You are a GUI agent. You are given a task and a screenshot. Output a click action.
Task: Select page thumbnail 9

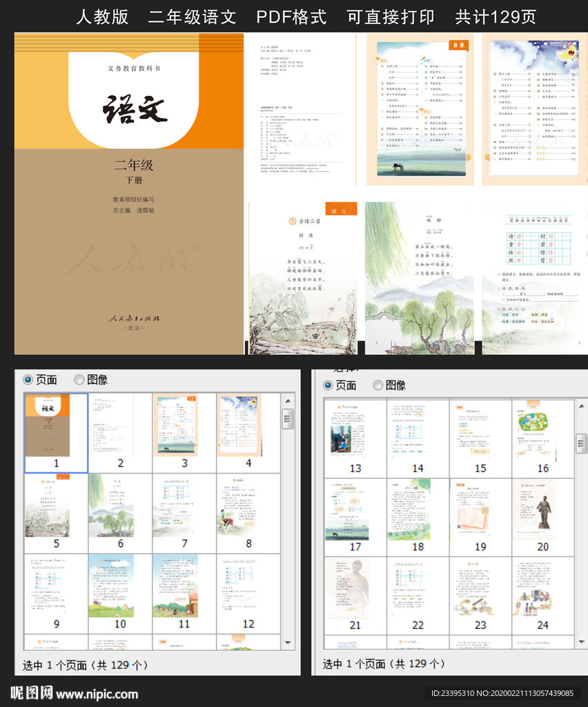pyautogui.click(x=56, y=593)
